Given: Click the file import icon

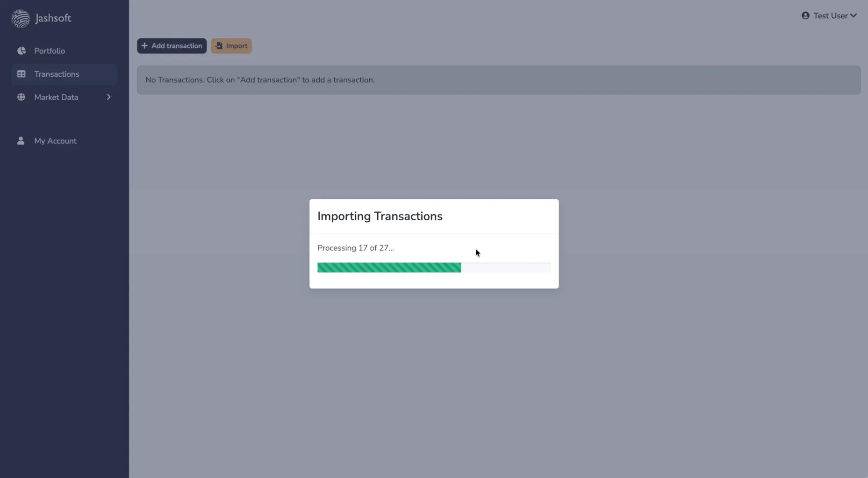Looking at the screenshot, I should click(219, 46).
